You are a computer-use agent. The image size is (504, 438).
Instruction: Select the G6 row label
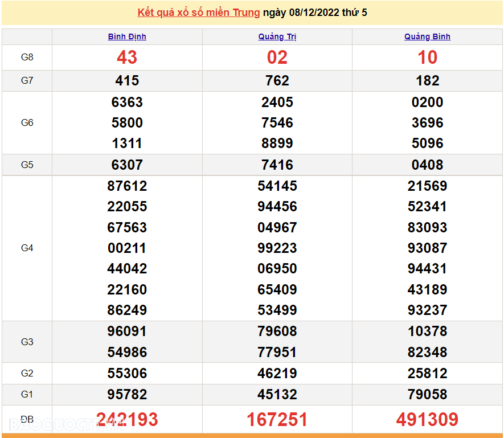[27, 122]
